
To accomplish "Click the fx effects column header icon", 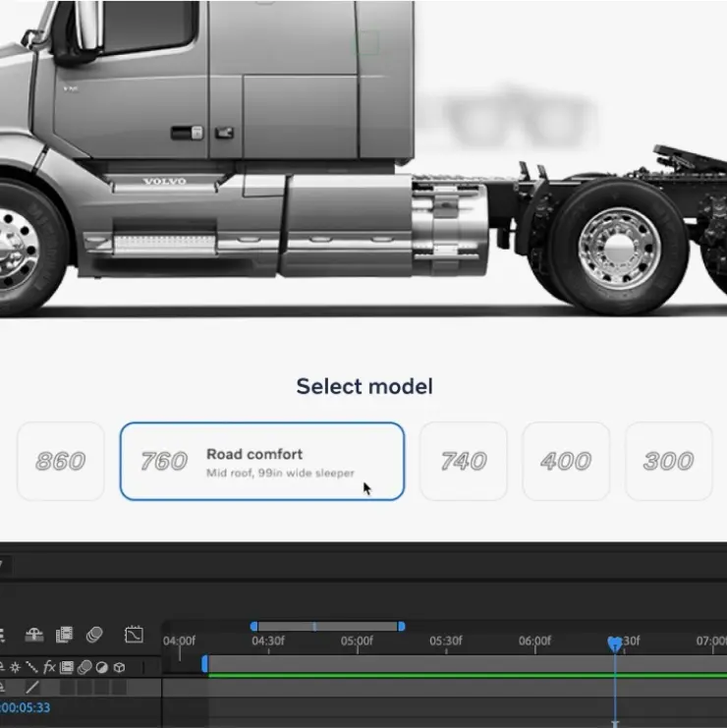I will 49,668.
